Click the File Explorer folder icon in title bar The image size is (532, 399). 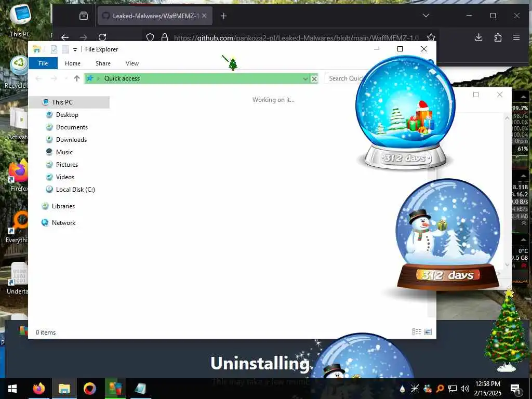pos(37,49)
